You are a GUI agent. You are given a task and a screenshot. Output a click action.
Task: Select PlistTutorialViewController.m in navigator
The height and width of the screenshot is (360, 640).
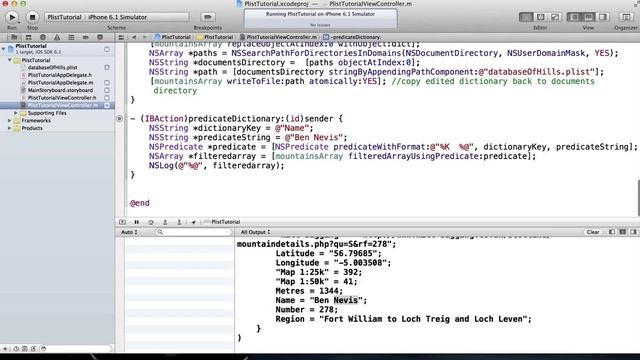(x=57, y=105)
